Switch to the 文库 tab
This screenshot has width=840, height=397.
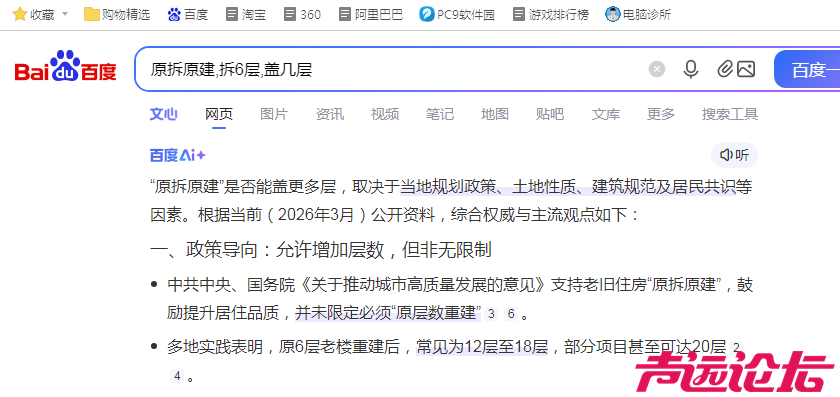606,114
